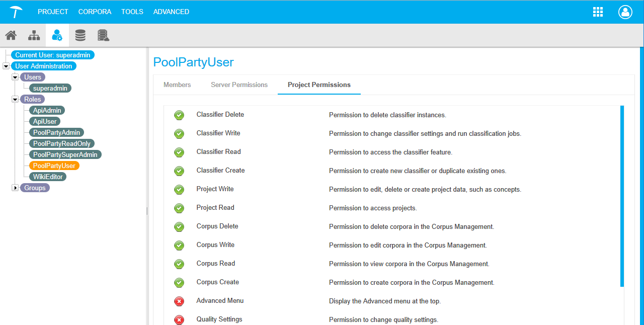This screenshot has height=325, width=644.
Task: Toggle the Classifier Write permission status icon
Action: 179,134
